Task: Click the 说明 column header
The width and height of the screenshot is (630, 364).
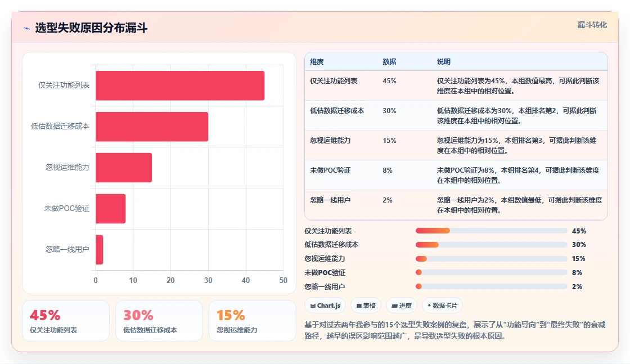Action: (x=444, y=61)
